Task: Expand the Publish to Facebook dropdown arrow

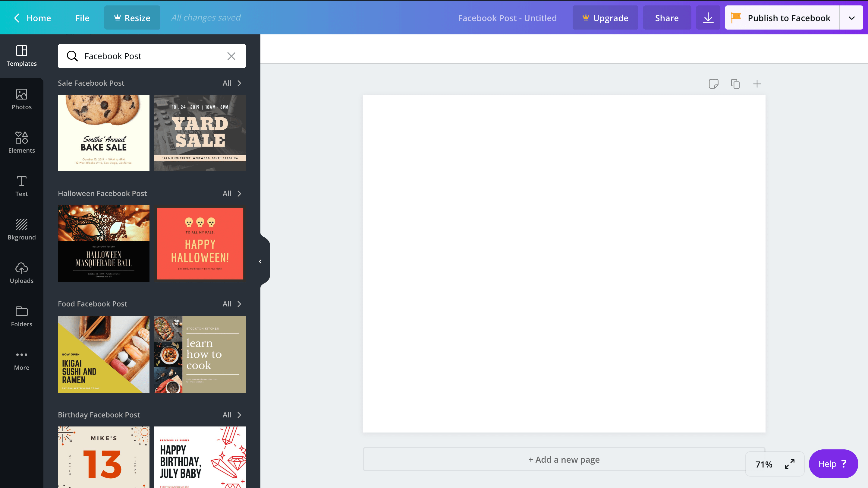Action: 851,18
